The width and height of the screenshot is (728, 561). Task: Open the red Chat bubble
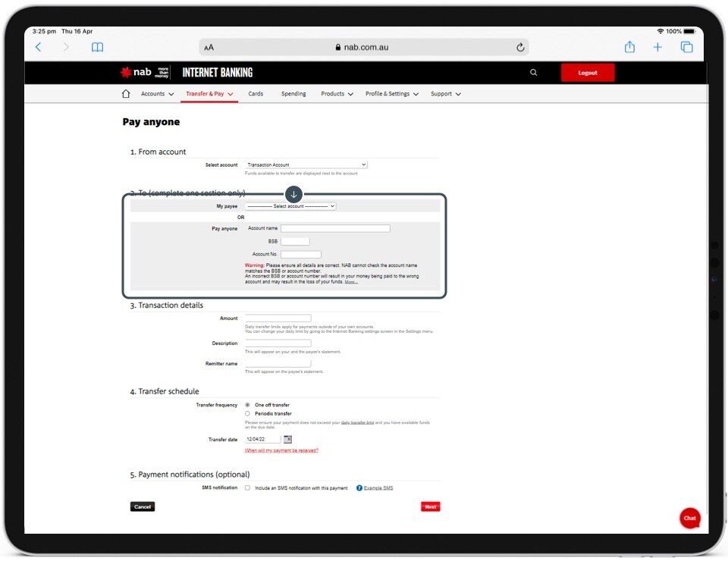(x=689, y=518)
